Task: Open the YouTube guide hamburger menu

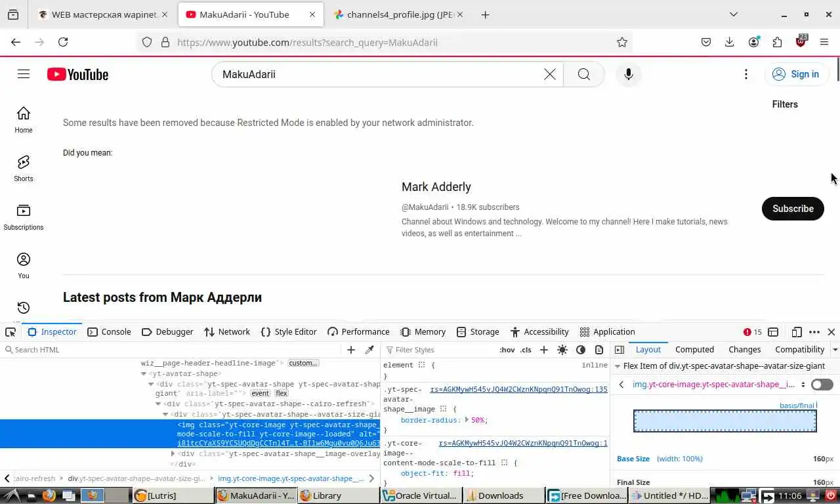Action: click(x=24, y=74)
